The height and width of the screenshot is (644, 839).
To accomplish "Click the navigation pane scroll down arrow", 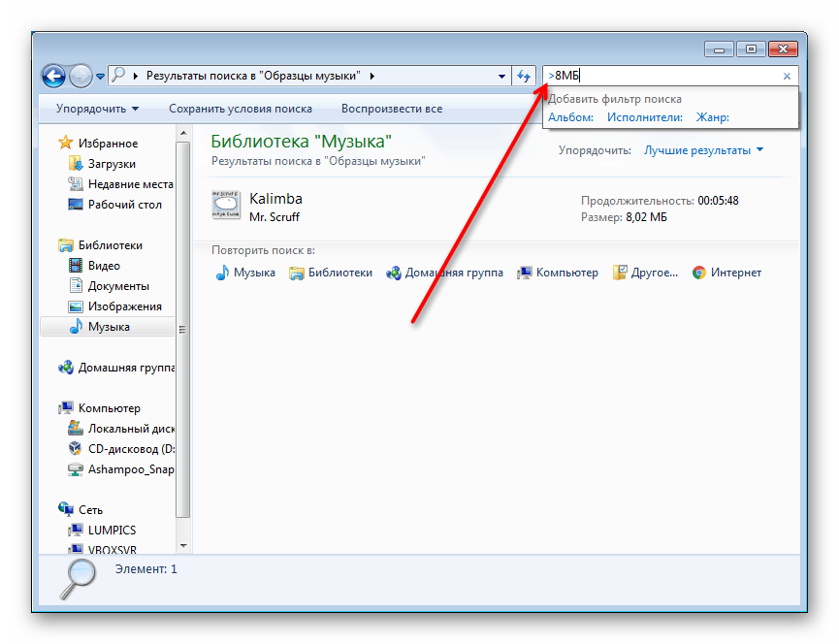I will pyautogui.click(x=183, y=546).
